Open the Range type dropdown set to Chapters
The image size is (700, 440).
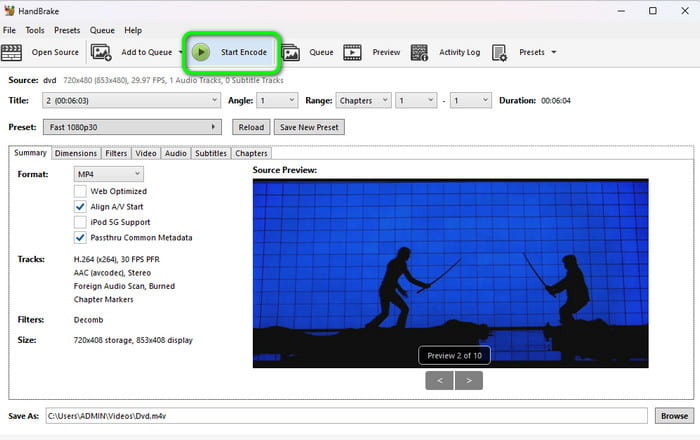click(363, 100)
